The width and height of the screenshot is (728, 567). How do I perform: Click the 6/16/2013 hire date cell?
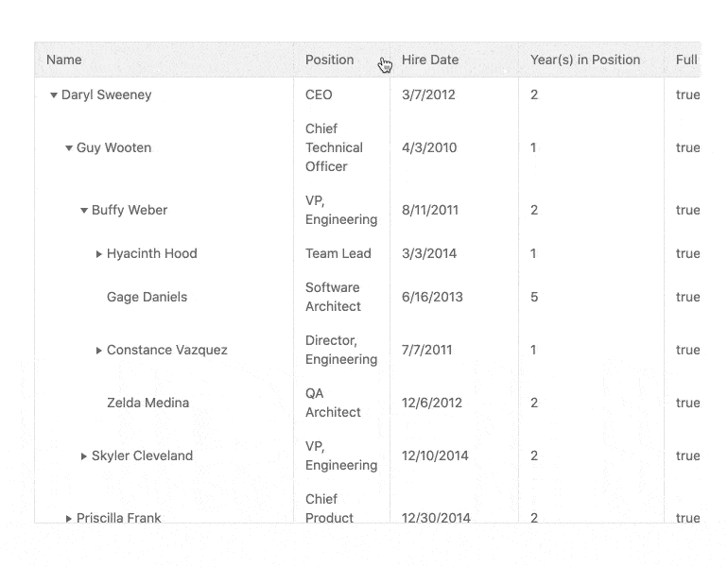(x=432, y=297)
